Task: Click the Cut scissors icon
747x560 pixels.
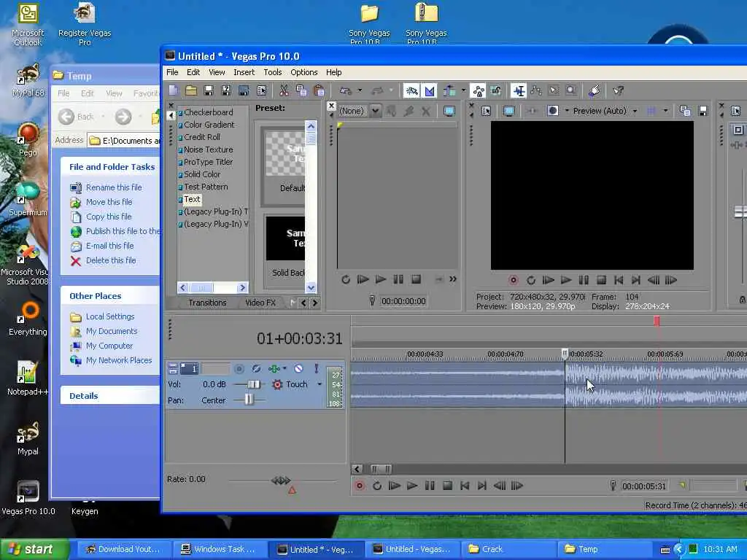Action: [284, 90]
